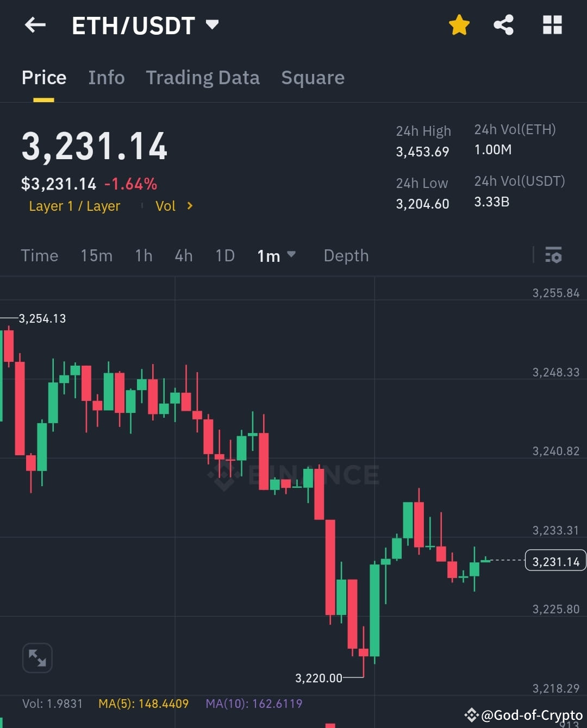Open Vol details via chevron arrow
Image resolution: width=587 pixels, height=728 pixels.
tap(189, 206)
